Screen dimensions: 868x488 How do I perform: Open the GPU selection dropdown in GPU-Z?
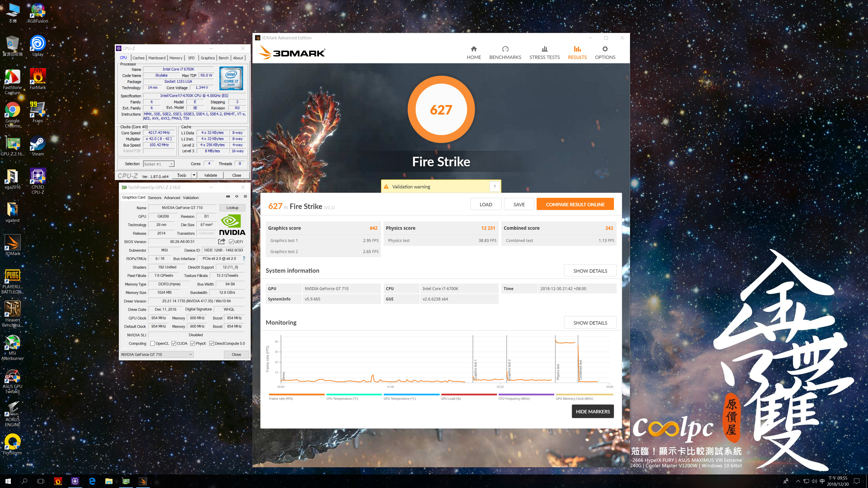coord(157,354)
